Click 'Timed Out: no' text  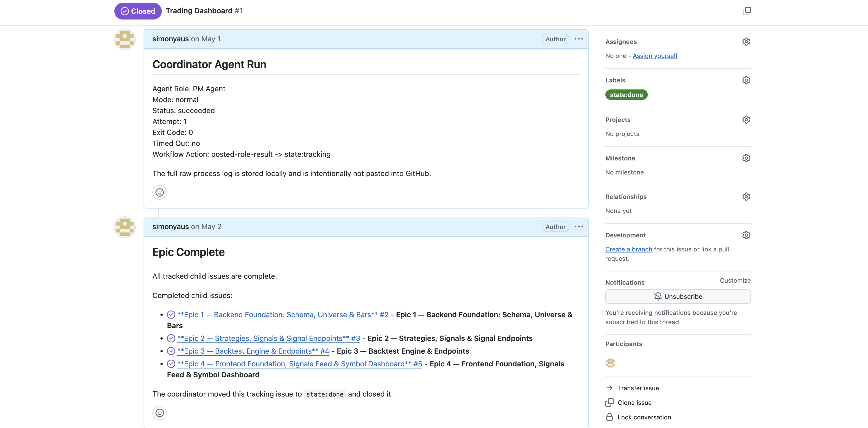pyautogui.click(x=176, y=143)
